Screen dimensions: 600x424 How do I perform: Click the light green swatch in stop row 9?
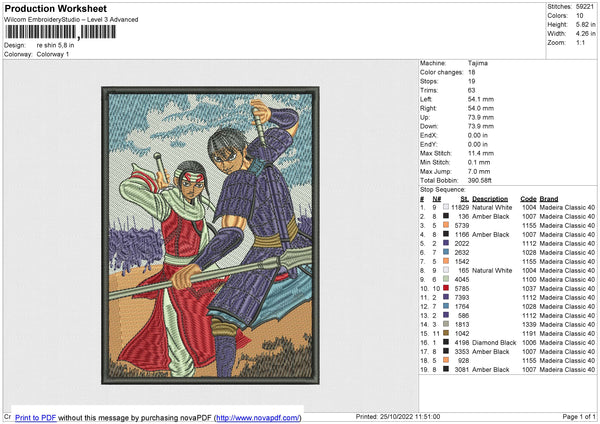(x=446, y=279)
